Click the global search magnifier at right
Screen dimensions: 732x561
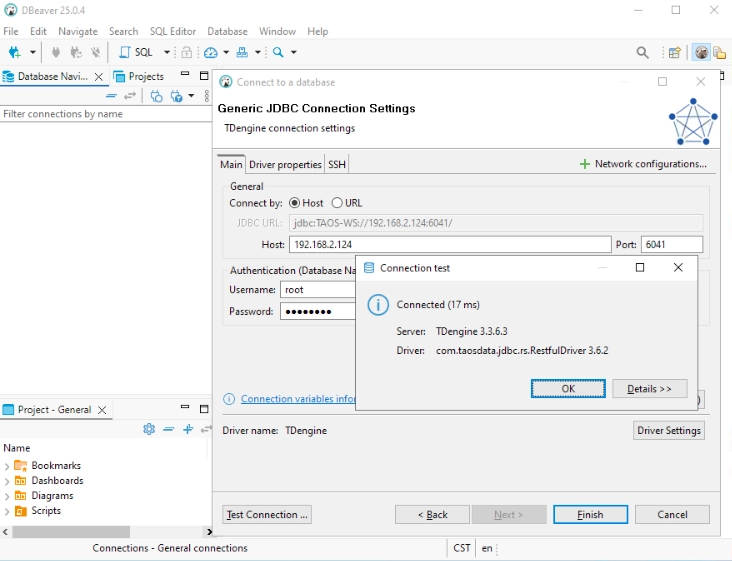tap(642, 52)
